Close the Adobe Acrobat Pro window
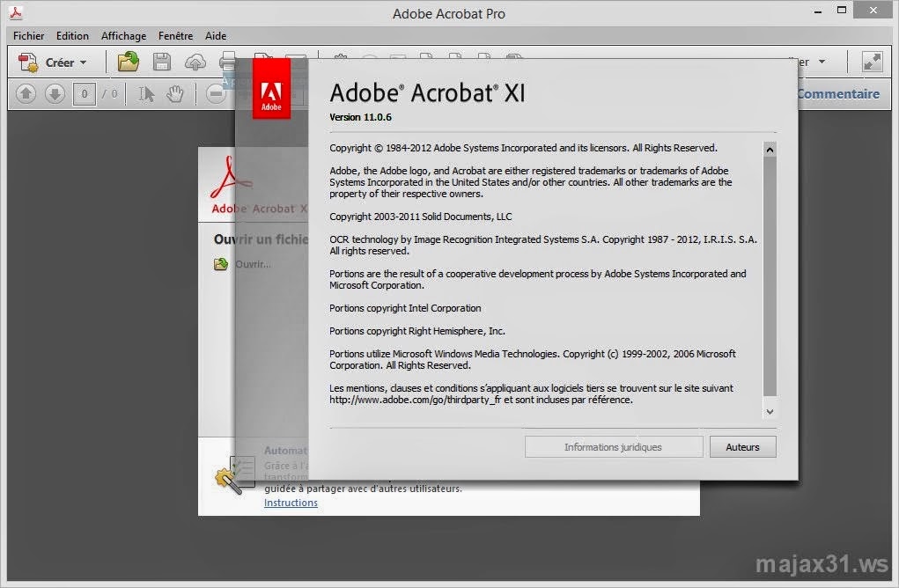 [873, 11]
